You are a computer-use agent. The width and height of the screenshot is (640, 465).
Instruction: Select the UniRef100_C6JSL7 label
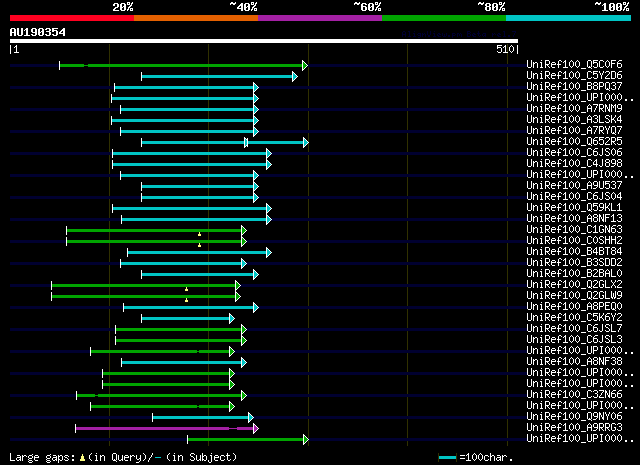coord(574,329)
